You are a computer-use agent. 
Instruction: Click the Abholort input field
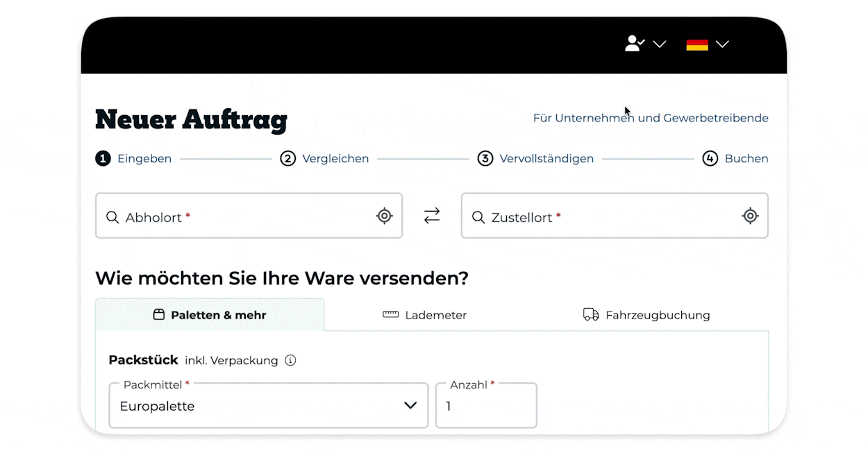coord(249,216)
